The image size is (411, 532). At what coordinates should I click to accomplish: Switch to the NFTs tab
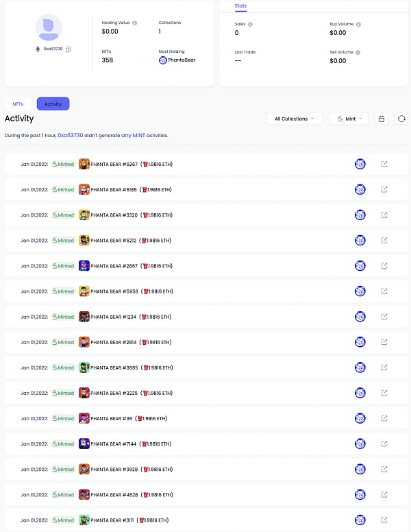(18, 104)
